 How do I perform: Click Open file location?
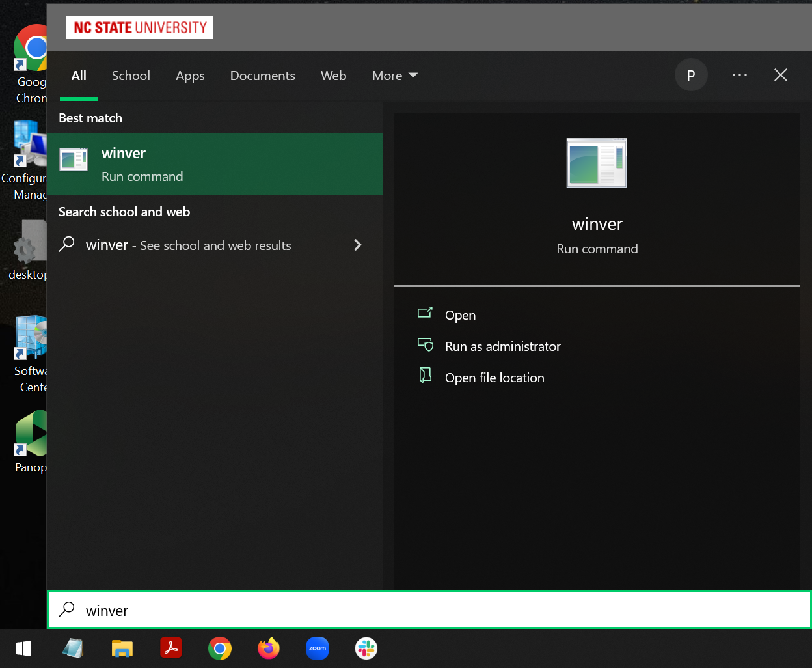tap(494, 378)
